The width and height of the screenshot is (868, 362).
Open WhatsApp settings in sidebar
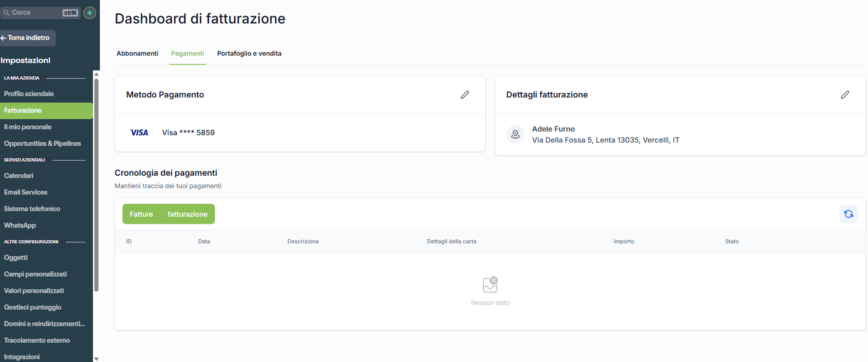pyautogui.click(x=20, y=225)
